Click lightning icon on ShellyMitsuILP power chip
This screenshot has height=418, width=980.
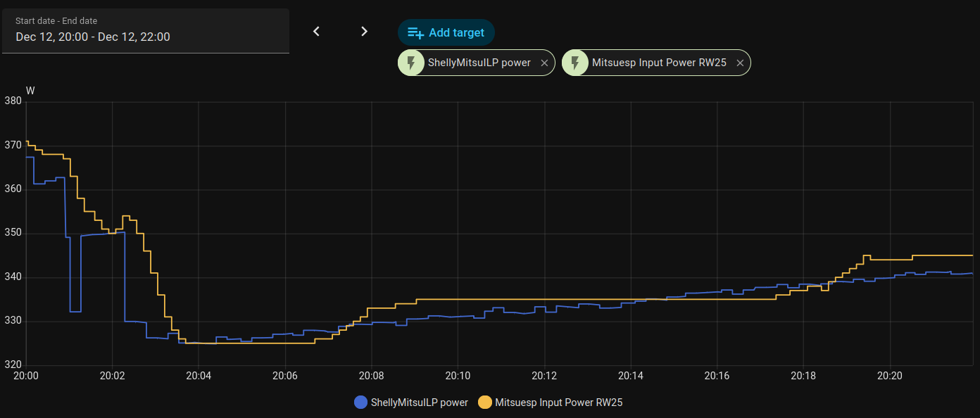point(411,63)
